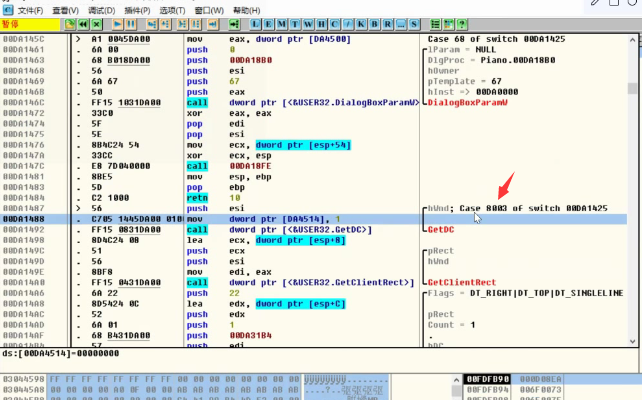This screenshot has height=400, width=642.
Task: Show the Log window with L button
Action: click(255, 25)
